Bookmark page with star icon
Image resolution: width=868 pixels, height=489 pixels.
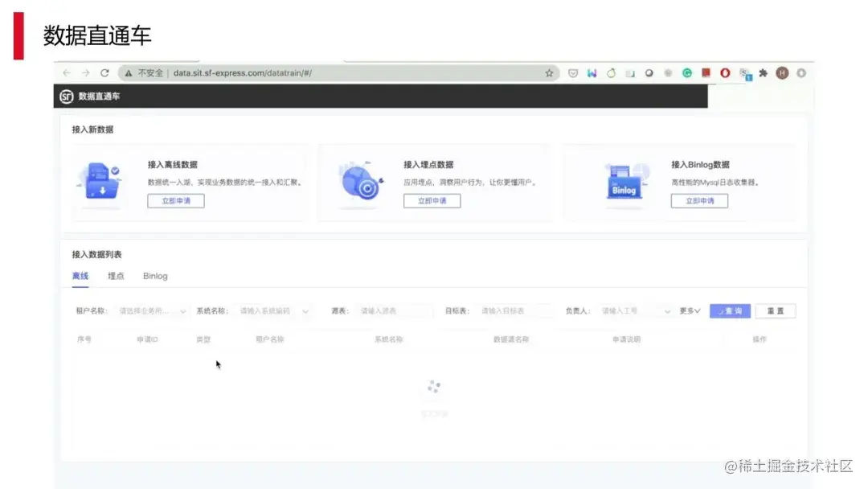click(x=549, y=73)
